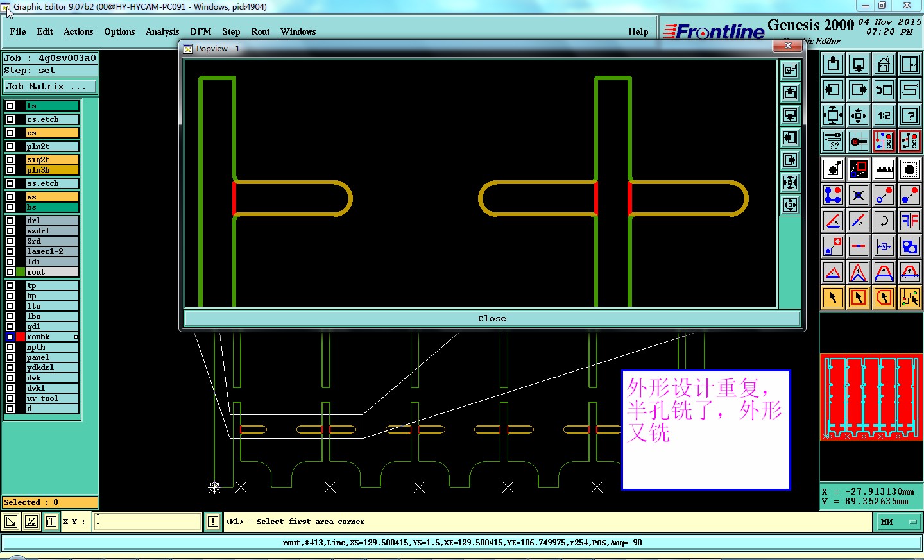Click the Close button in Popview

tap(492, 318)
